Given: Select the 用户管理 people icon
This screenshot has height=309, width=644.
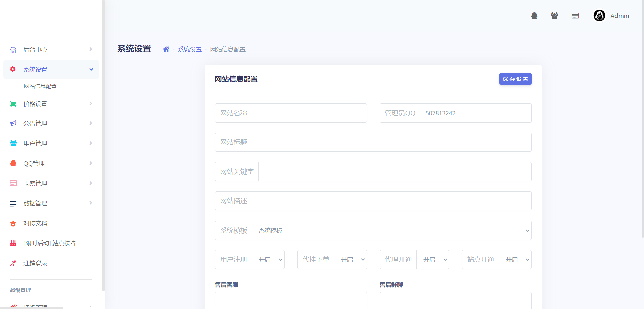Looking at the screenshot, I should 13,143.
